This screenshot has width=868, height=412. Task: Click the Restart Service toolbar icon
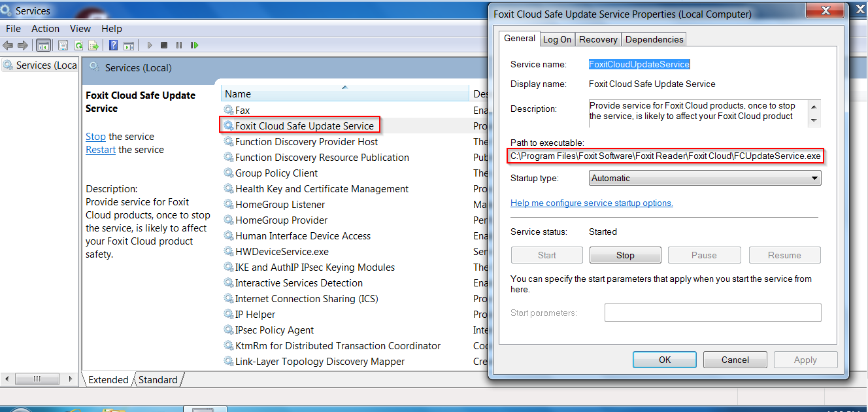194,45
